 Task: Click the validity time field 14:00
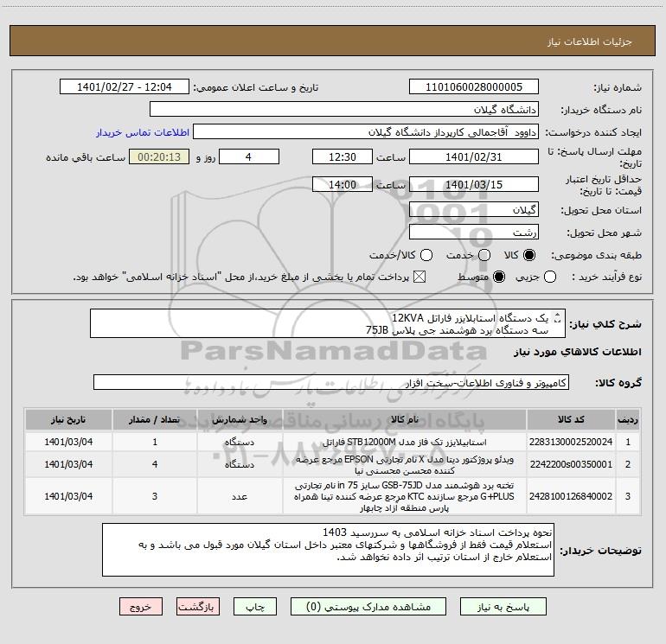(343, 184)
